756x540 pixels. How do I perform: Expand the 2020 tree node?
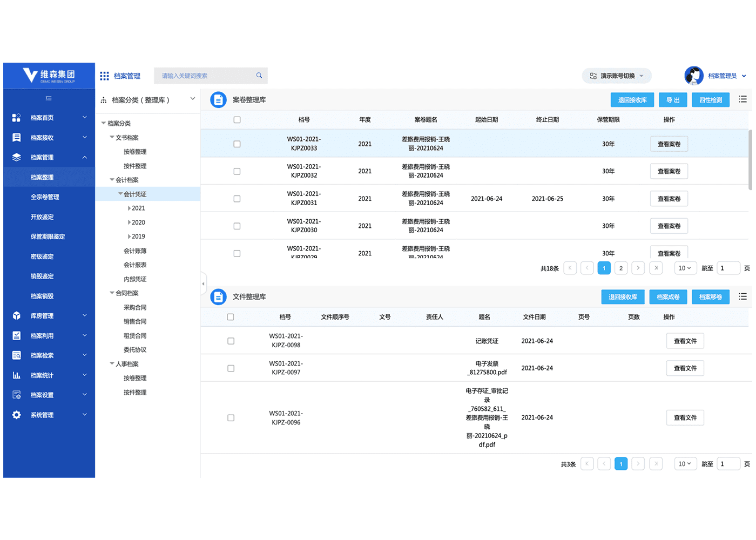click(x=129, y=222)
